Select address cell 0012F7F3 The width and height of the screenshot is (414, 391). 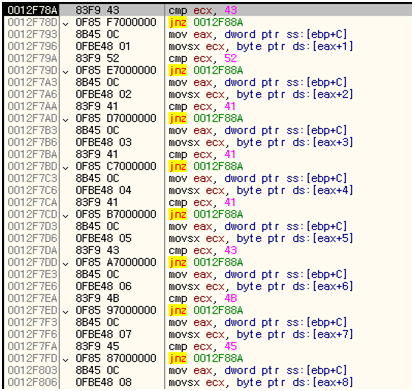pyautogui.click(x=32, y=322)
